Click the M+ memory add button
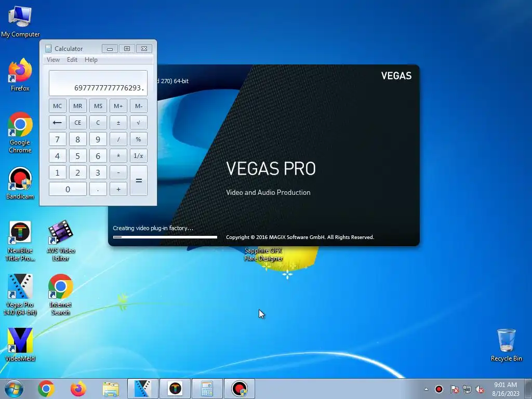 (118, 106)
